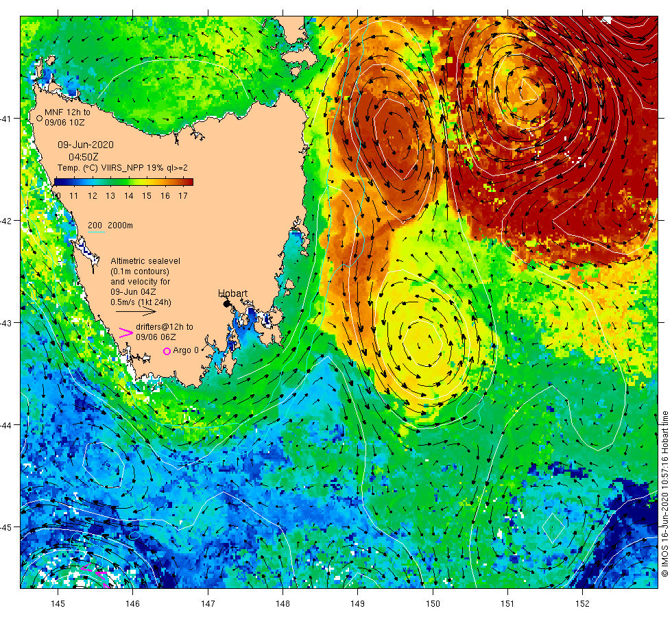Click longitude axis label 146

click(133, 604)
